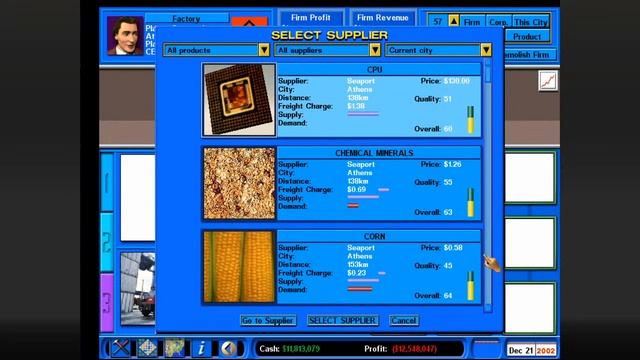Click the yellow up-arrow next to 57
The image size is (640, 360).
pyautogui.click(x=453, y=21)
